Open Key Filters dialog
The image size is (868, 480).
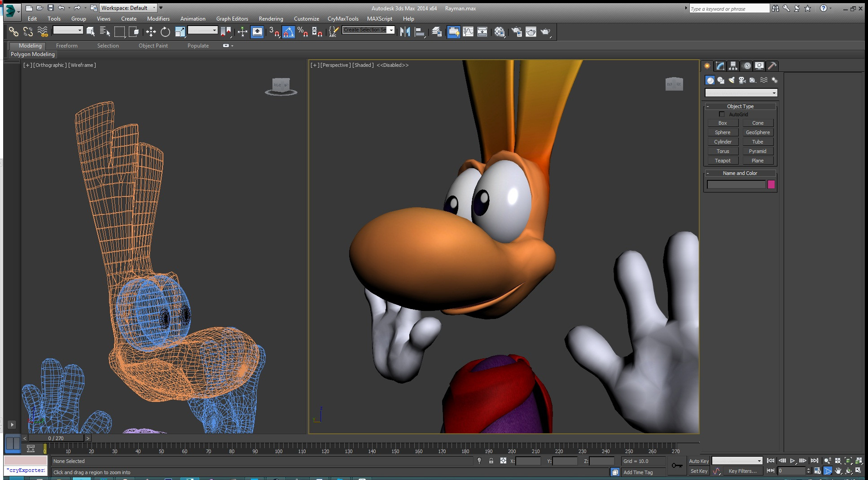coord(742,471)
